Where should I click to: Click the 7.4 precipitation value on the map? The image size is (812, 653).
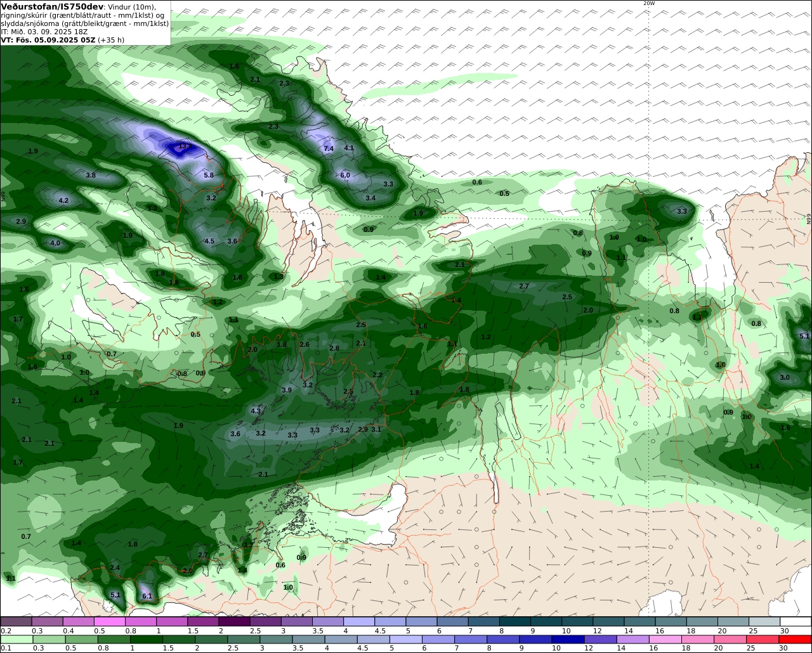pyautogui.click(x=329, y=148)
